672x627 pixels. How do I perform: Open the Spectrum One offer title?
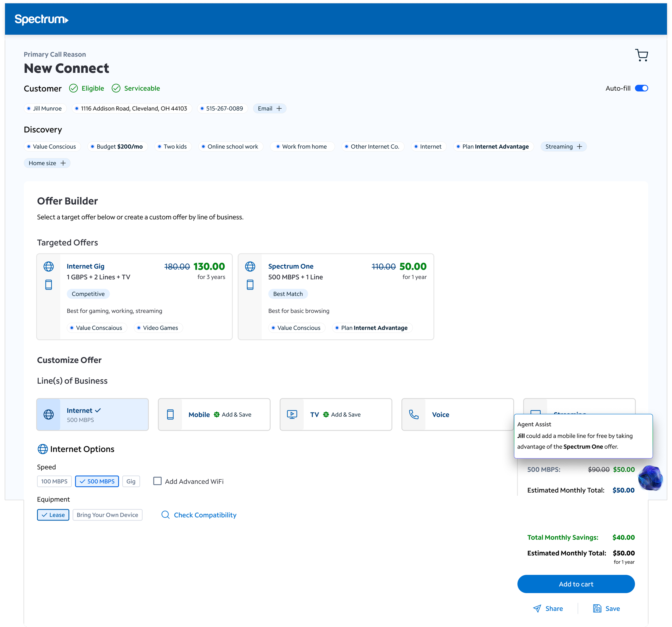[x=291, y=266]
